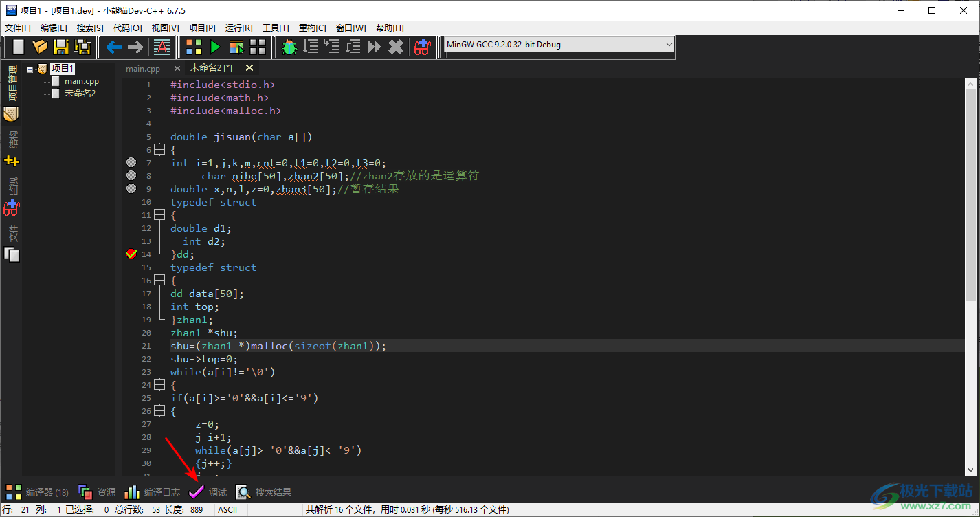Toggle breakpoint marker on line 9

[132, 189]
